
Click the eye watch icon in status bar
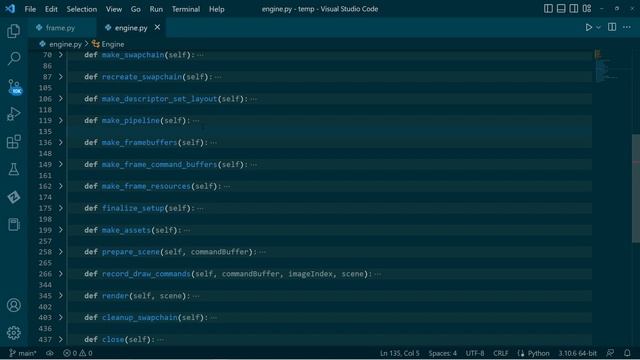click(50, 353)
